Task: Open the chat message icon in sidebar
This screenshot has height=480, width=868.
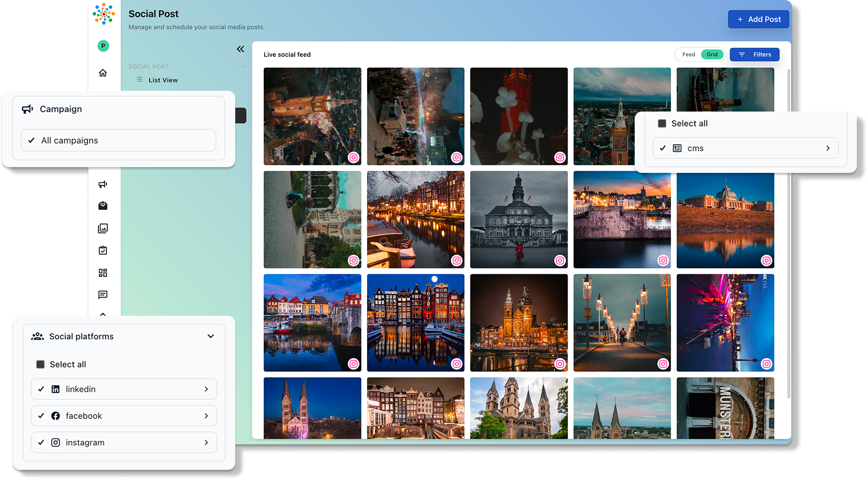Action: coord(103,295)
